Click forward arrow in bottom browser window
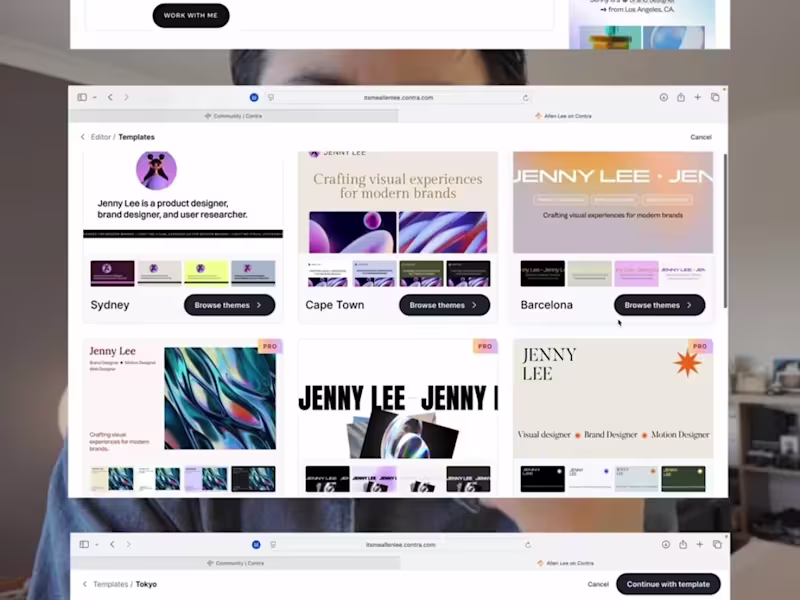Image resolution: width=800 pixels, height=600 pixels. (129, 544)
